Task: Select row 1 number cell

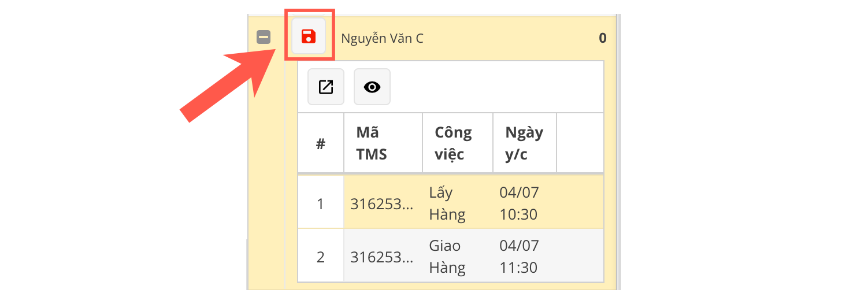Action: click(x=321, y=204)
